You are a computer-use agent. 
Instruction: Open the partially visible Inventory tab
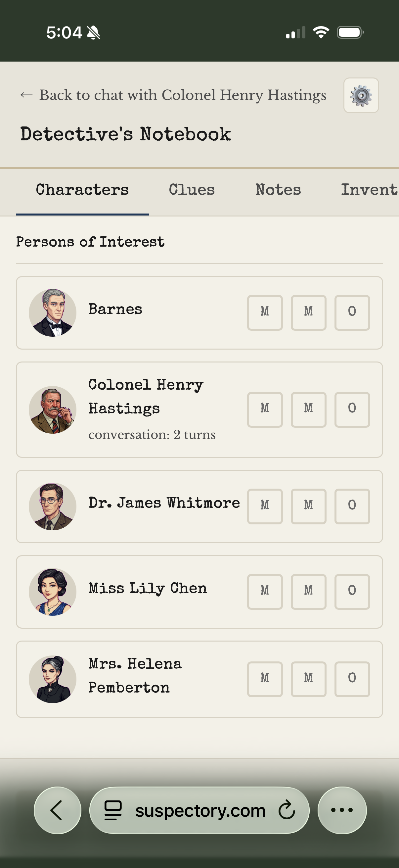369,190
